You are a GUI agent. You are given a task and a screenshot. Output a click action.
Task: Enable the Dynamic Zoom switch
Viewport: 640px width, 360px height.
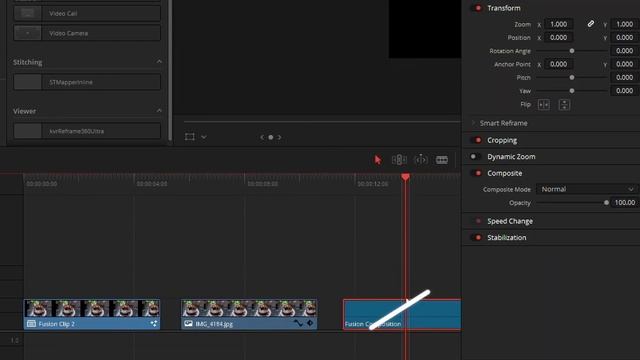click(475, 156)
